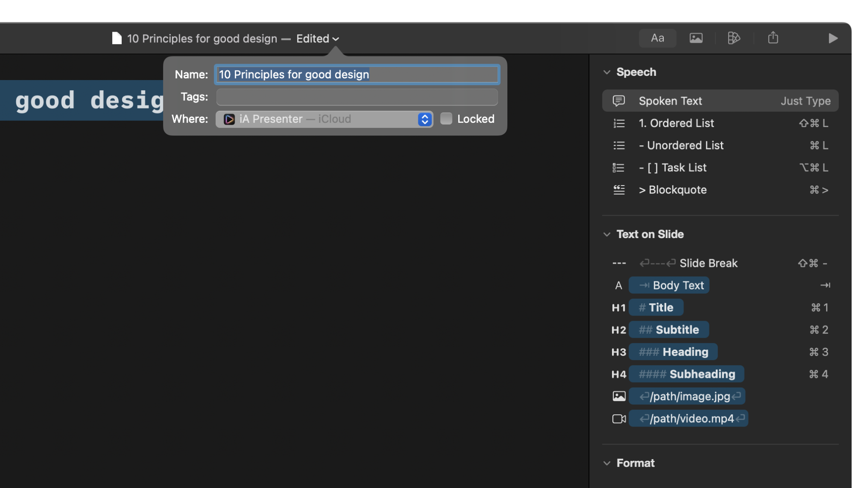Click the video camera icon
The width and height of the screenshot is (868, 488).
619,419
